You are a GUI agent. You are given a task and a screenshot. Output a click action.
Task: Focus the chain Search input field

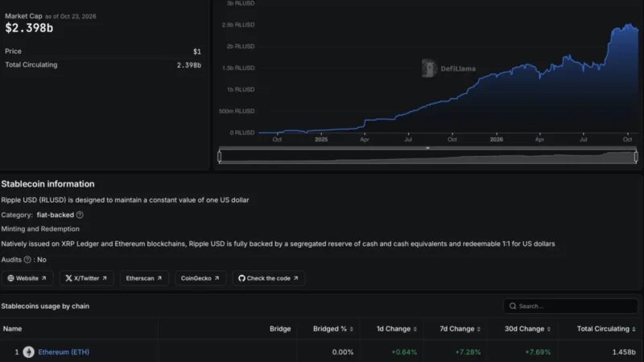(x=571, y=306)
